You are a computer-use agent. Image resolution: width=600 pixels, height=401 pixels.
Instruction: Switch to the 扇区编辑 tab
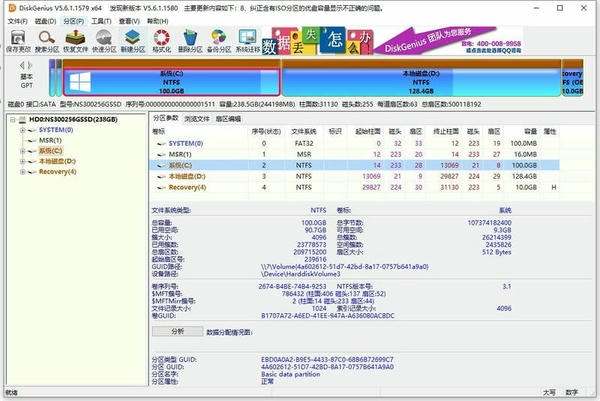228,119
